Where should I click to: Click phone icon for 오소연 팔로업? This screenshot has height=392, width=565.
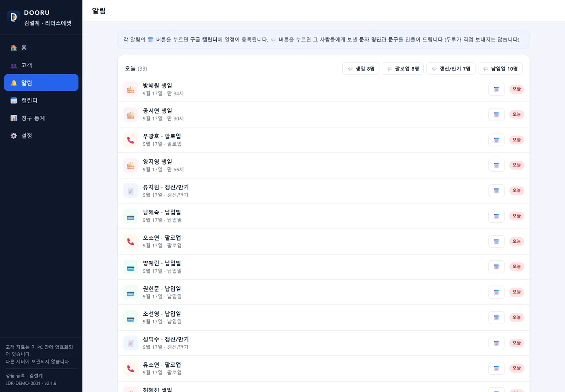coord(130,242)
